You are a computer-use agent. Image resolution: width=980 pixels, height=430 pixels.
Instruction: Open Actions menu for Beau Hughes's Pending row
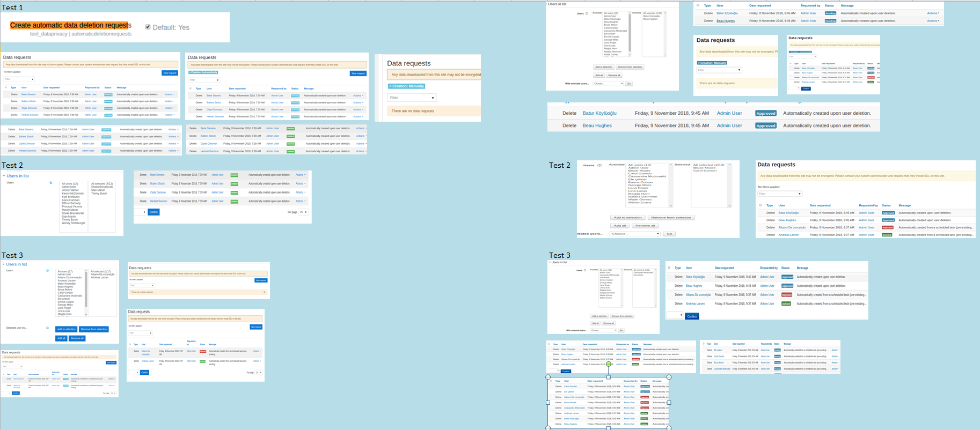[933, 21]
